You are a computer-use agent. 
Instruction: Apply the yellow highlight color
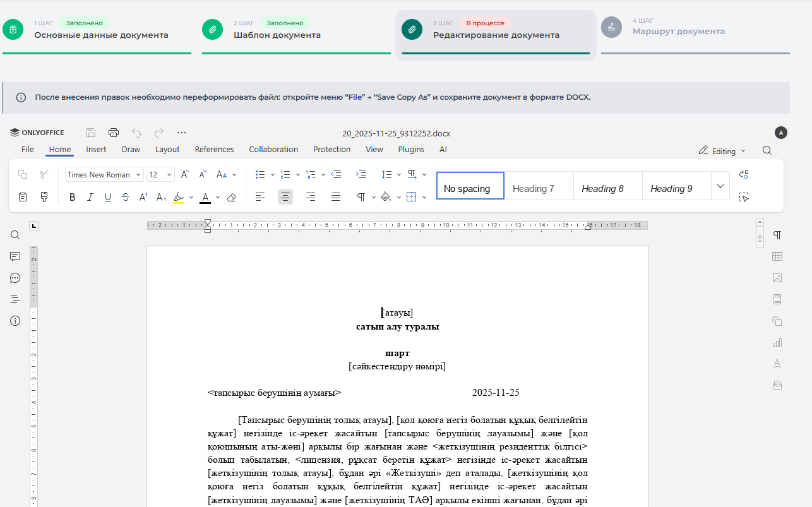coord(179,197)
